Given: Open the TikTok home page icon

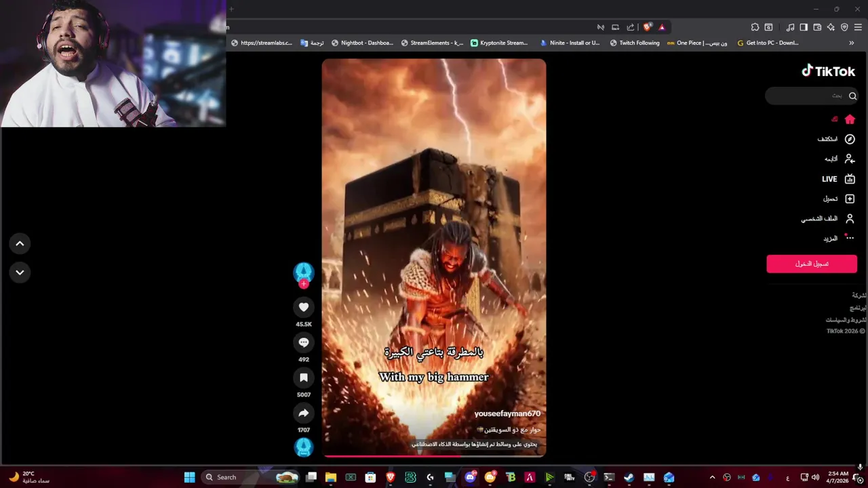Looking at the screenshot, I should [850, 119].
